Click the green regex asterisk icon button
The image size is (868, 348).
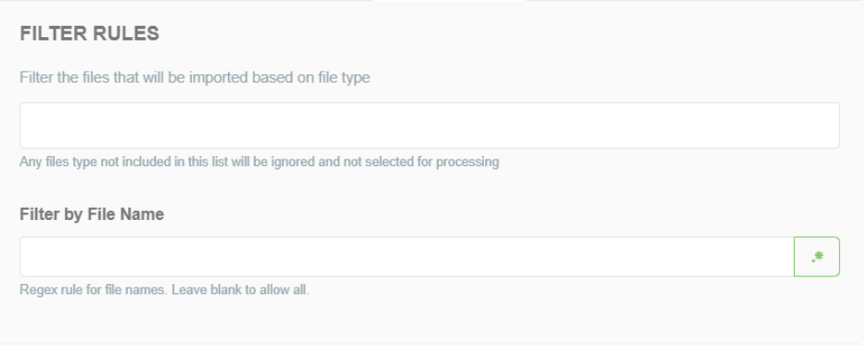tap(817, 256)
